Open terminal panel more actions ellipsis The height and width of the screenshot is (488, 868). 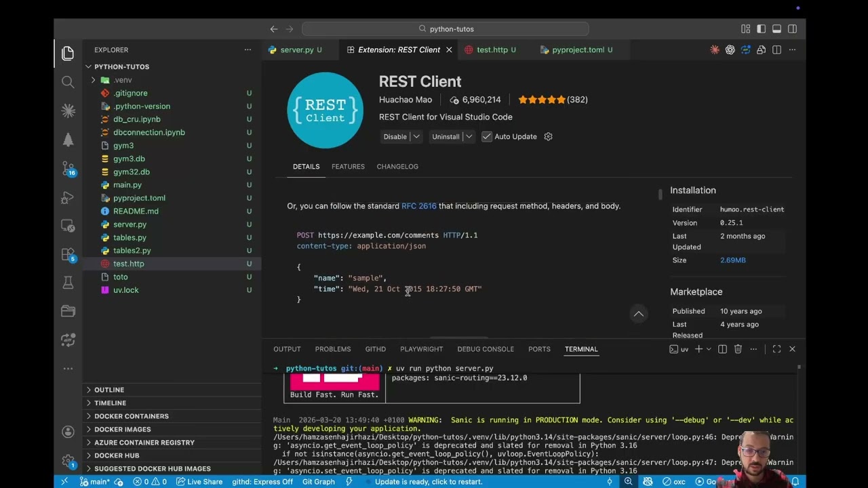click(753, 349)
